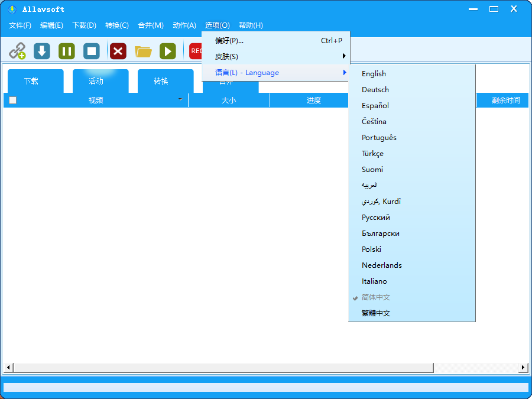The width and height of the screenshot is (532, 399).
Task: Click the stop download icon
Action: point(91,51)
